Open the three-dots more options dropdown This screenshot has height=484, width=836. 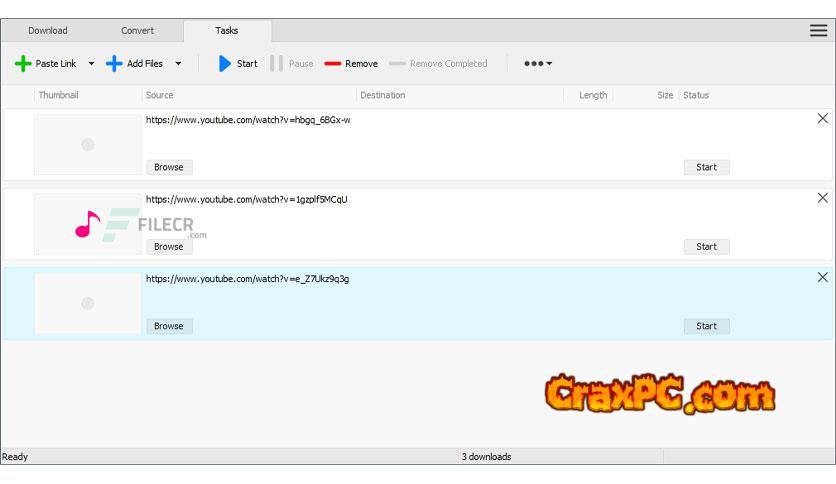[538, 64]
